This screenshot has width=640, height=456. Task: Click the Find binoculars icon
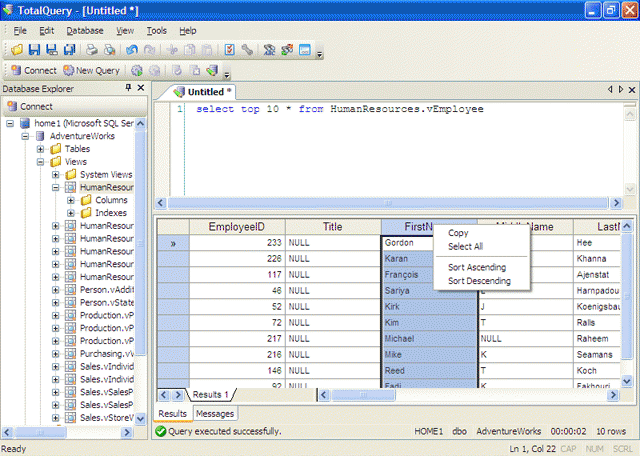(269, 50)
